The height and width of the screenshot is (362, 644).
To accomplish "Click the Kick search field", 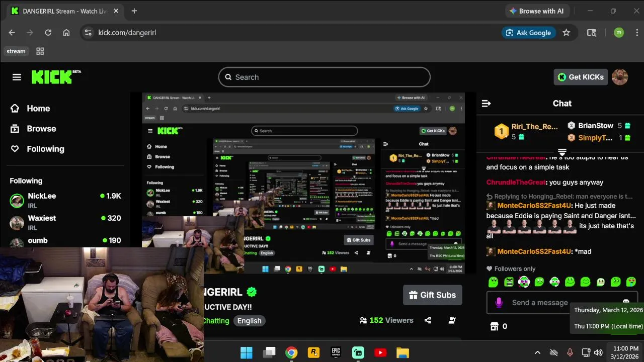I will [x=325, y=77].
